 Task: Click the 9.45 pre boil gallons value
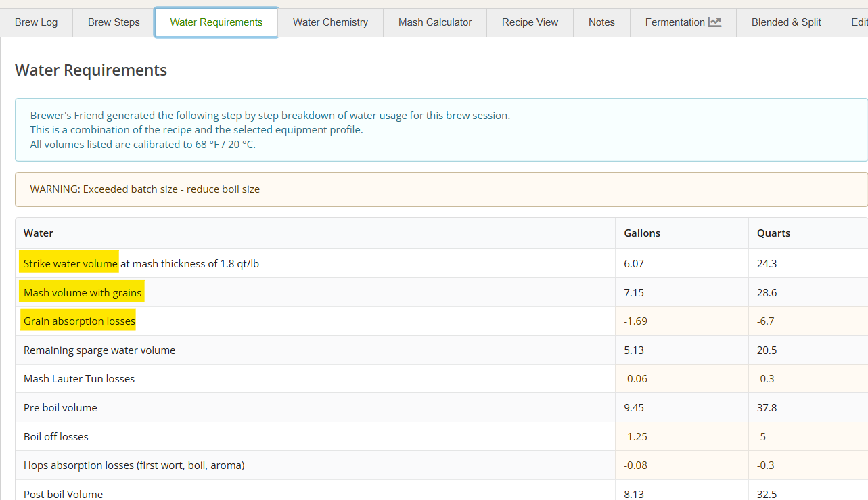[x=634, y=408]
